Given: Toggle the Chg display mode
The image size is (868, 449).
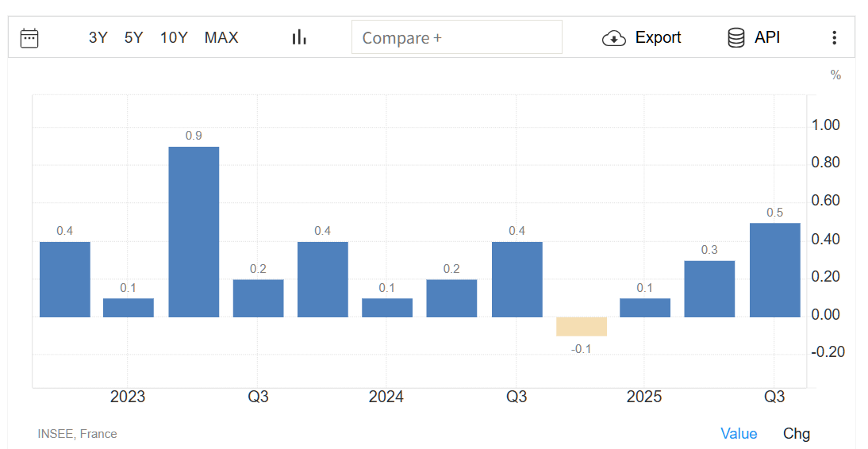Looking at the screenshot, I should click(x=797, y=433).
